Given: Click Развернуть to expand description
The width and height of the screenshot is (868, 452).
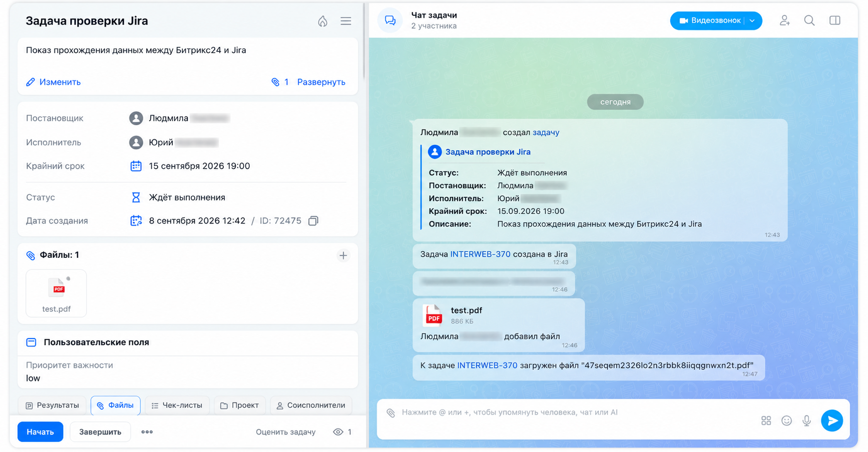Looking at the screenshot, I should coord(321,82).
